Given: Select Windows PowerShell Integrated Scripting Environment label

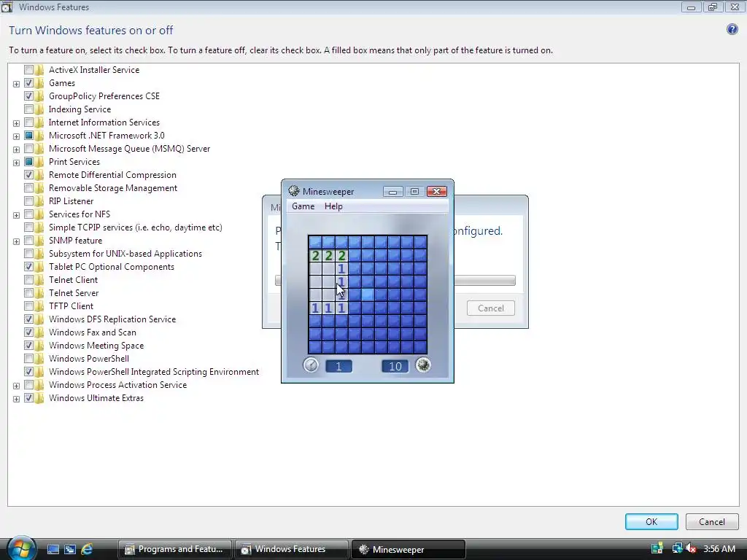Looking at the screenshot, I should coord(154,371).
